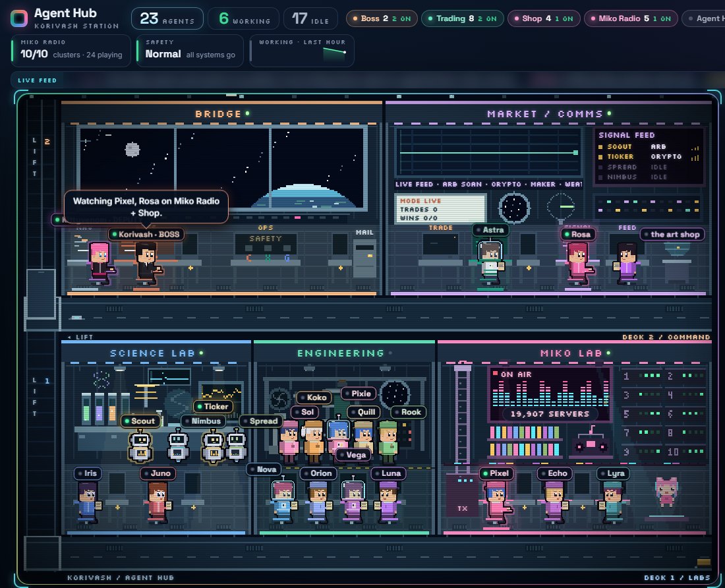Click the Signal Feed panel
The image size is (725, 588).
(x=649, y=156)
